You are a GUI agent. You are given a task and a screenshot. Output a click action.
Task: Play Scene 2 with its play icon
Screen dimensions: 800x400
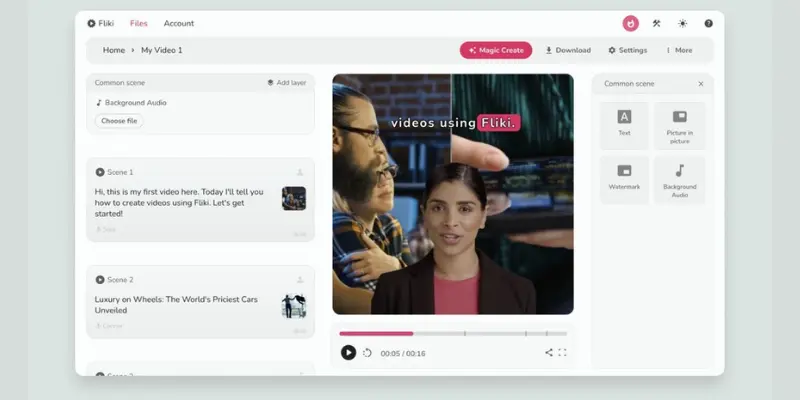pos(100,280)
